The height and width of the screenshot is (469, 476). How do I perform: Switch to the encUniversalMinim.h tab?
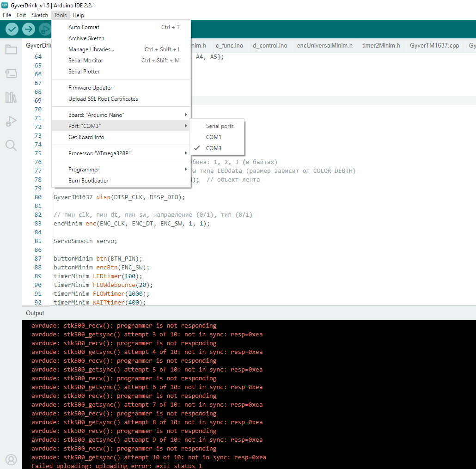click(x=324, y=46)
